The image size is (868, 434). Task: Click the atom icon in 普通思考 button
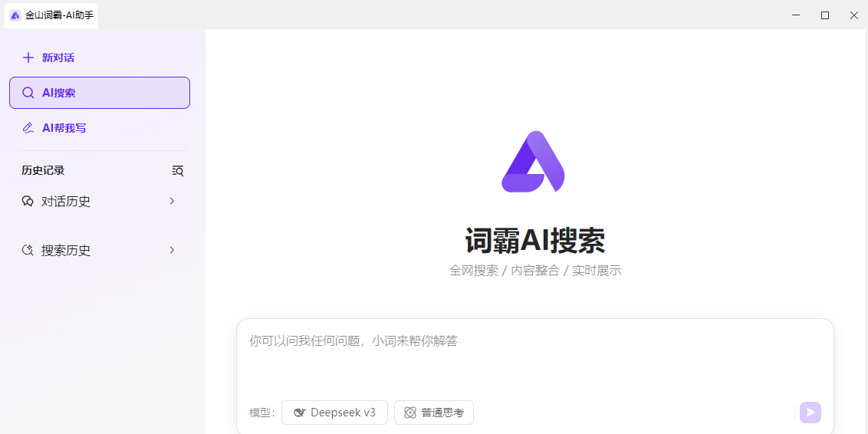pyautogui.click(x=410, y=413)
